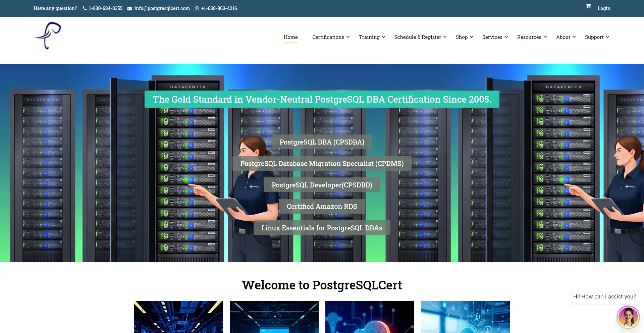Expand the Support dropdown chevron
This screenshot has height=333, width=644.
point(607,37)
